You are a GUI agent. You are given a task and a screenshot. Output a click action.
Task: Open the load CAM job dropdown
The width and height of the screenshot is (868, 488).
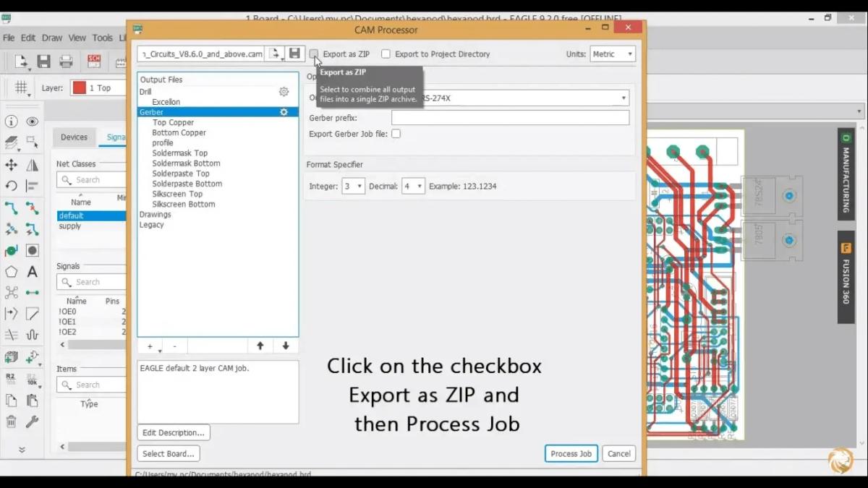275,53
